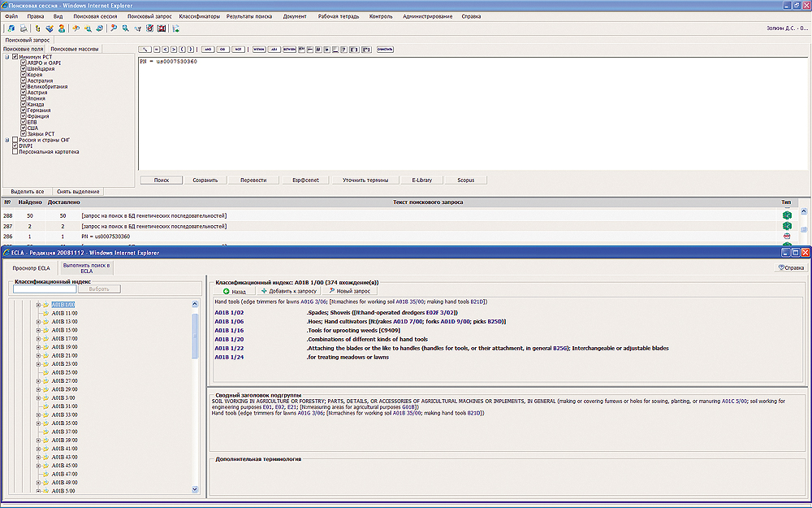
Task: Click the AND operator button
Action: (x=209, y=49)
